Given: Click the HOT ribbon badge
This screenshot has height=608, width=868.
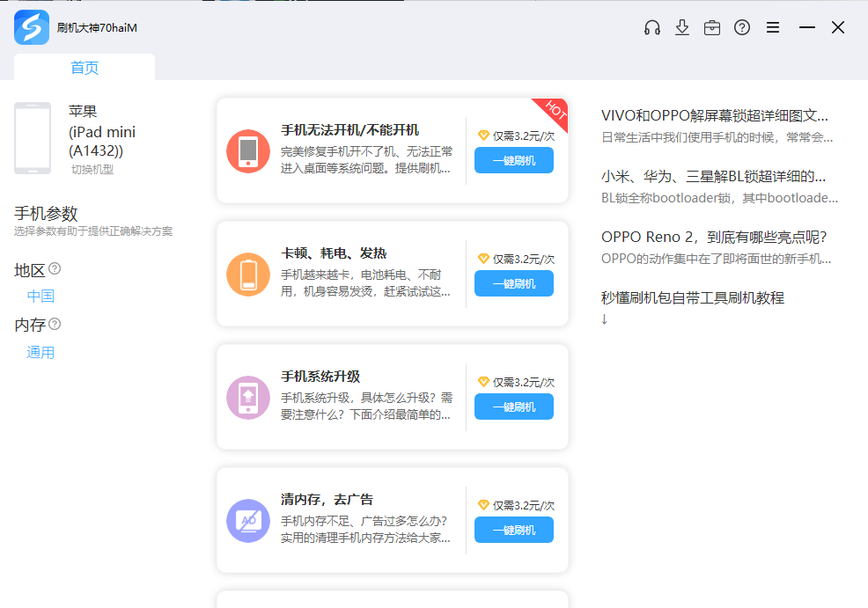Looking at the screenshot, I should click(554, 111).
